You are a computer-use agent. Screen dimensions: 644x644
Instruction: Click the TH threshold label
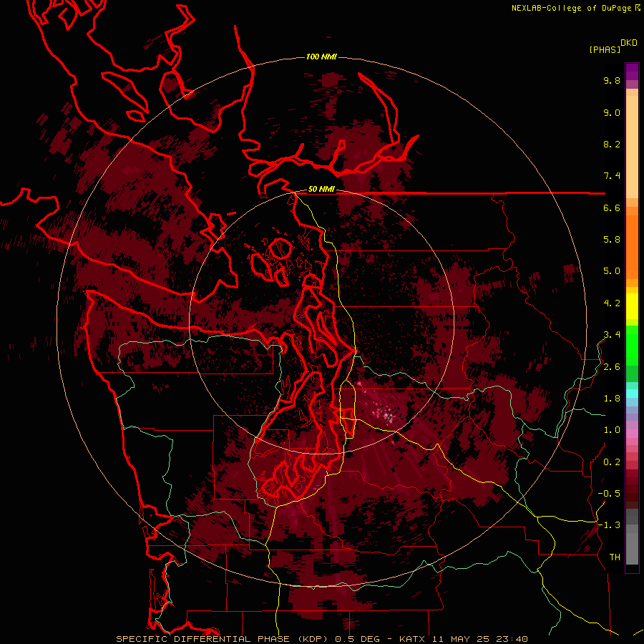tap(615, 557)
